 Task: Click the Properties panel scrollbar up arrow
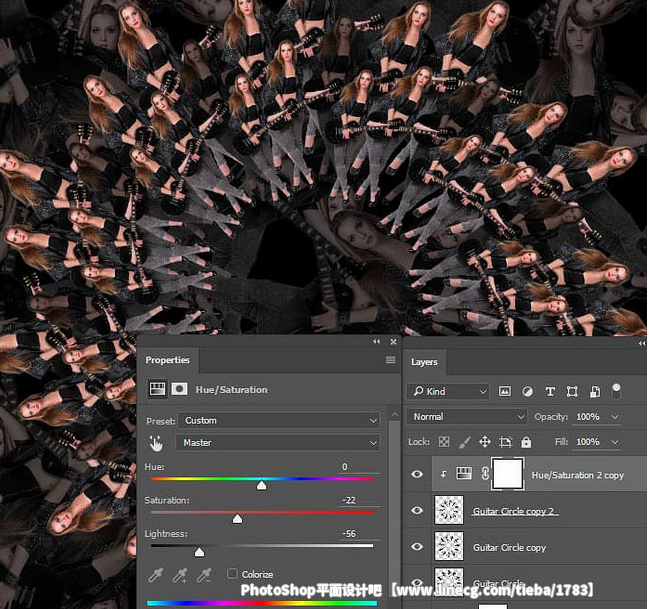click(394, 414)
